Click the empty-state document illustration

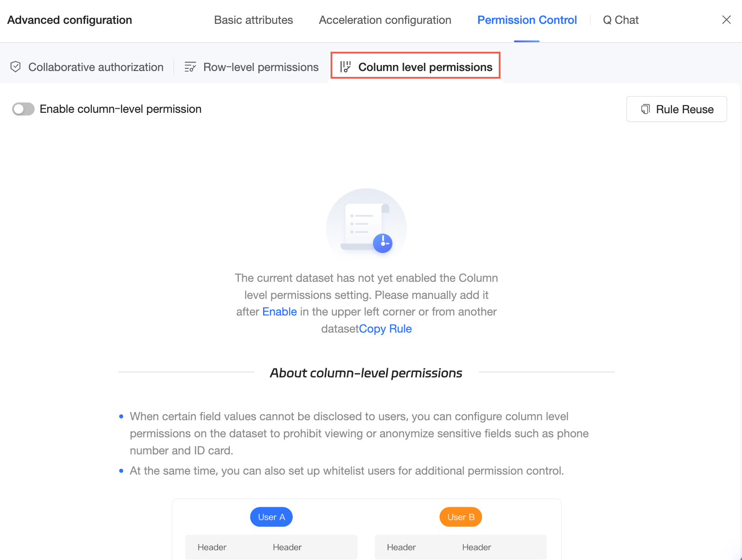(366, 225)
